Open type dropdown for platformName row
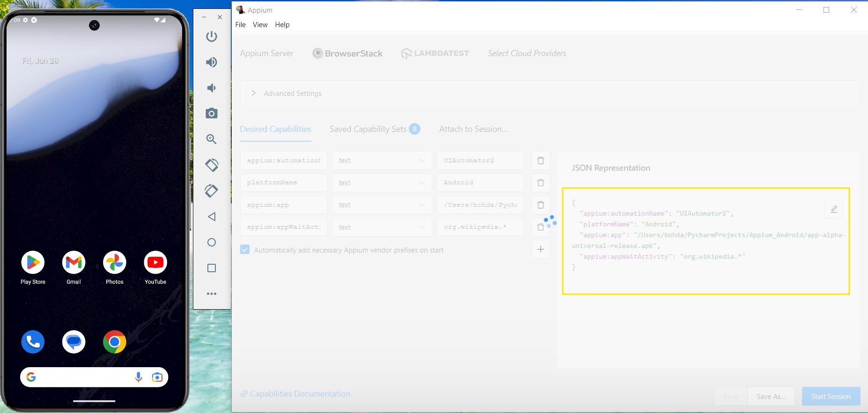The image size is (868, 413). tap(382, 182)
